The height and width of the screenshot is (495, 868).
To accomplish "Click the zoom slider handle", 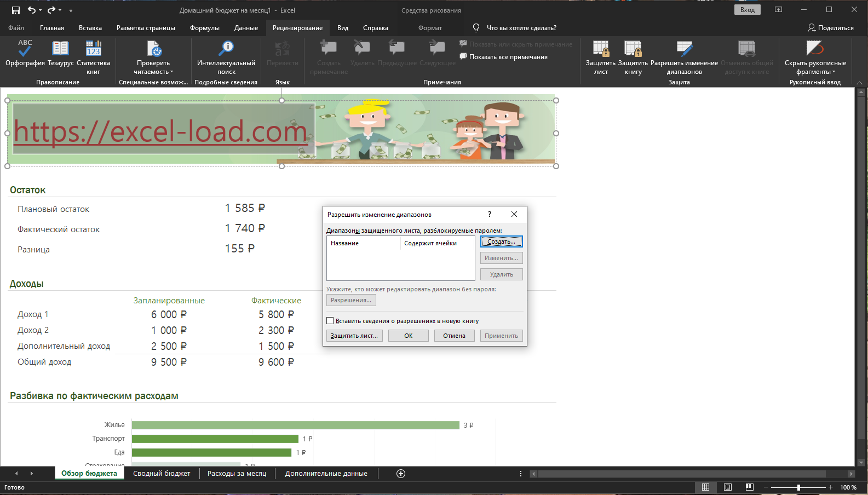I will (x=798, y=487).
